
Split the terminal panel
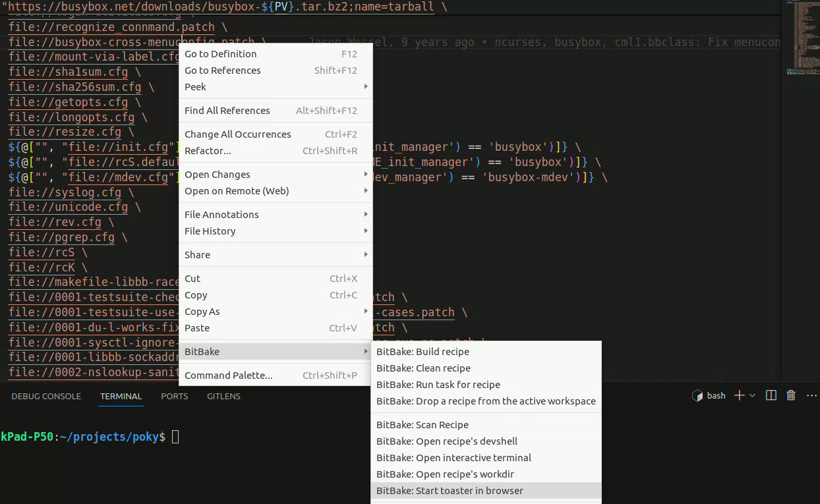pos(771,395)
